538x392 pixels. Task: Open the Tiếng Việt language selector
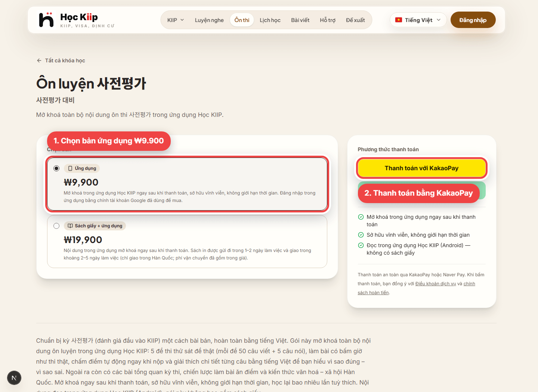(x=418, y=20)
